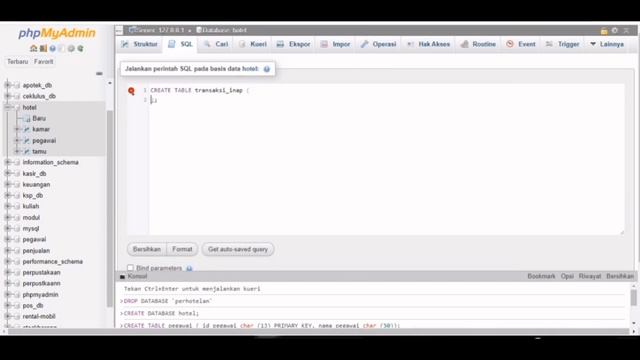640x360 pixels.
Task: Click Terbaru in navigation panel
Action: [18, 62]
